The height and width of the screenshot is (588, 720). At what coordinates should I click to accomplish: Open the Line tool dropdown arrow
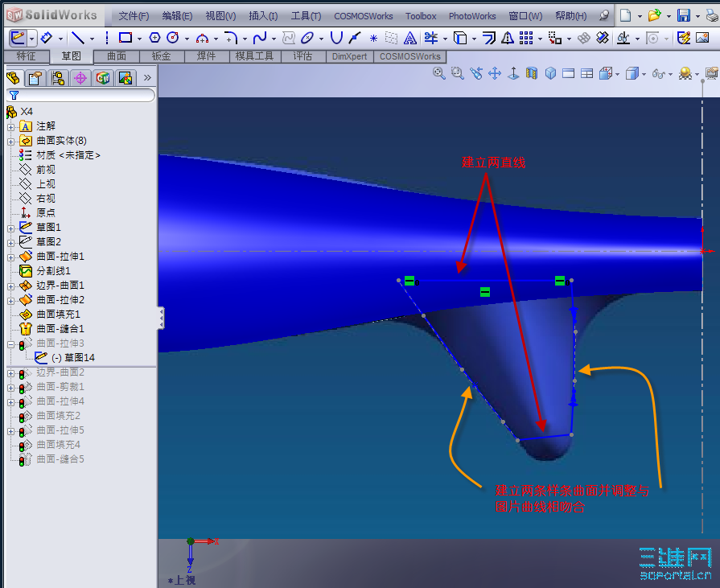tap(92, 39)
